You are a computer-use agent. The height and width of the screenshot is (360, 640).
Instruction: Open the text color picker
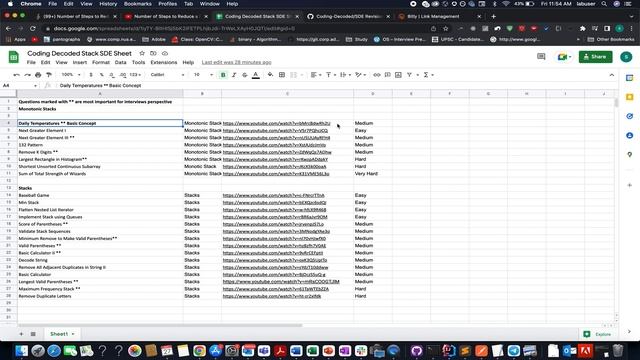(x=256, y=75)
